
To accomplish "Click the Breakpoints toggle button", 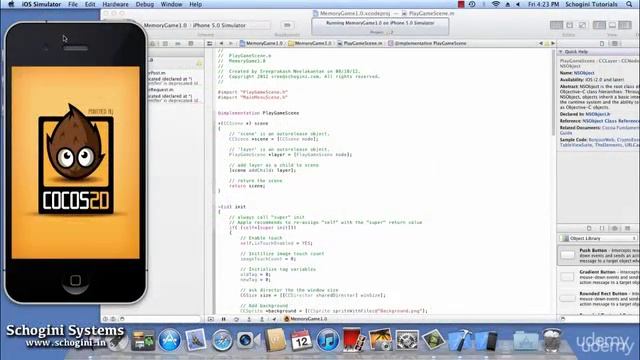I will pyautogui.click(x=287, y=25).
